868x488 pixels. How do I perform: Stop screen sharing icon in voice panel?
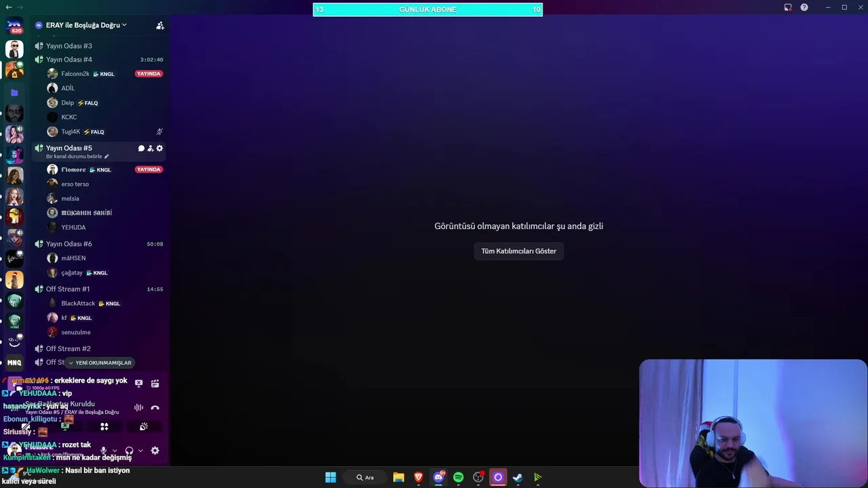[x=138, y=383]
